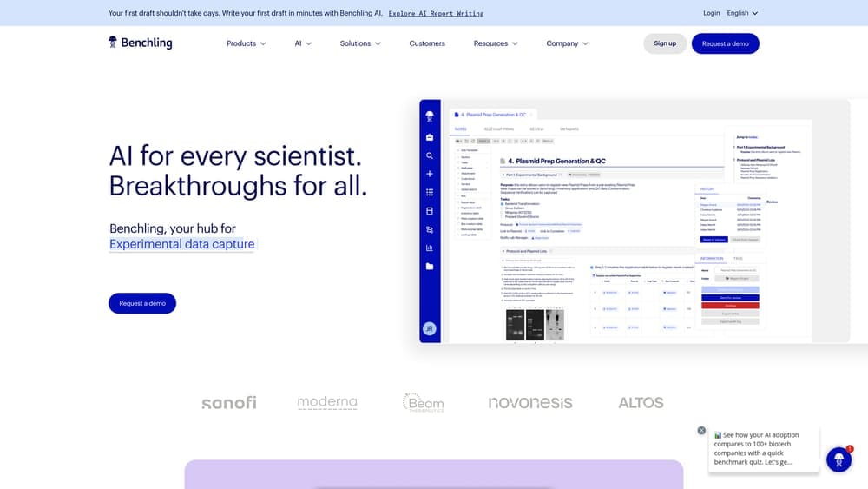Image resolution: width=868 pixels, height=489 pixels.
Task: Expand the Products menu
Action: click(247, 43)
